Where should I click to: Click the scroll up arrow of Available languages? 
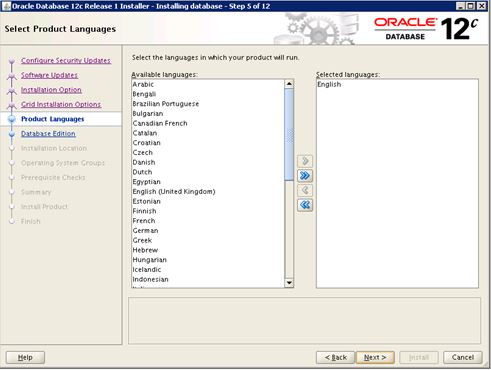coord(289,84)
